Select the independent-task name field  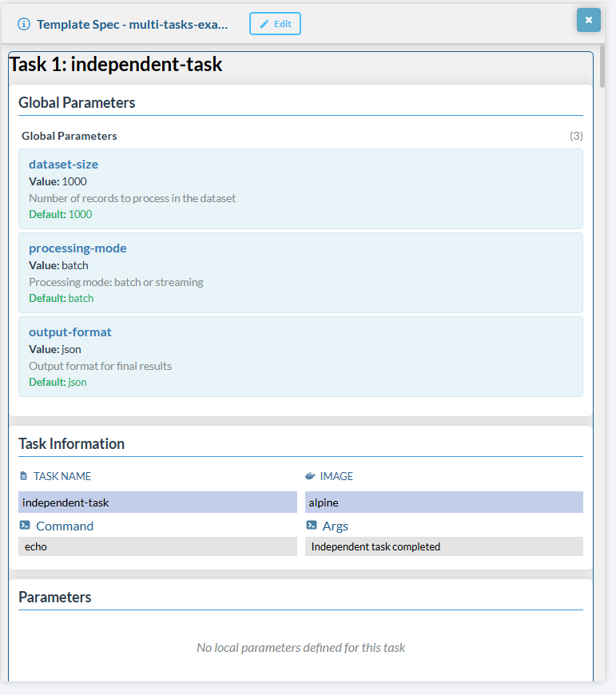tap(157, 502)
